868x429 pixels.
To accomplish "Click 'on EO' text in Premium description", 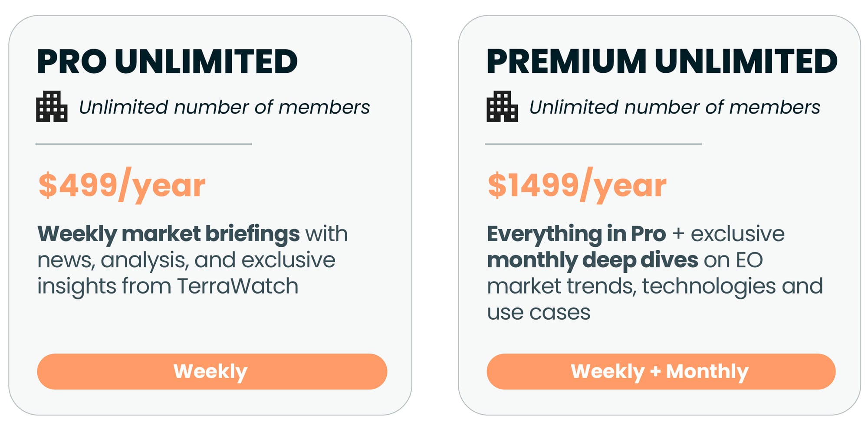I will click(x=733, y=260).
